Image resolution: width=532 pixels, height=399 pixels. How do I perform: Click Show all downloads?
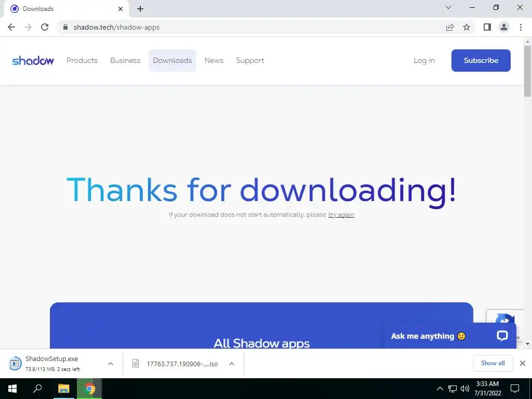click(493, 363)
